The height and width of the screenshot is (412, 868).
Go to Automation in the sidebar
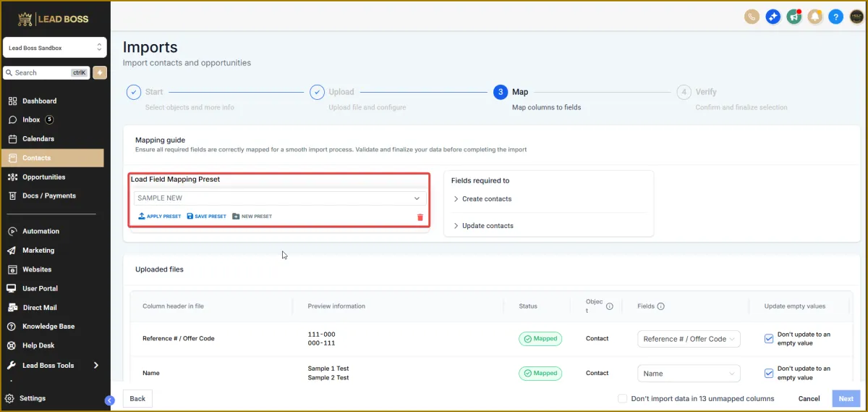(41, 231)
